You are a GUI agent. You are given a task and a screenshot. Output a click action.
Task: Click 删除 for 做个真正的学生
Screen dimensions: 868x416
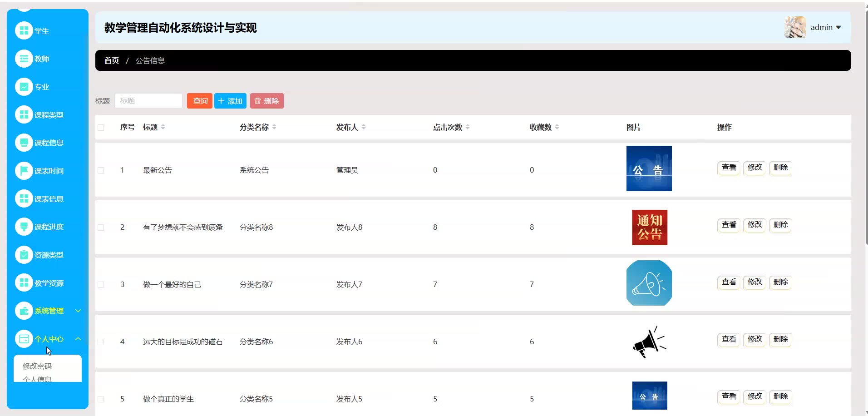(781, 396)
